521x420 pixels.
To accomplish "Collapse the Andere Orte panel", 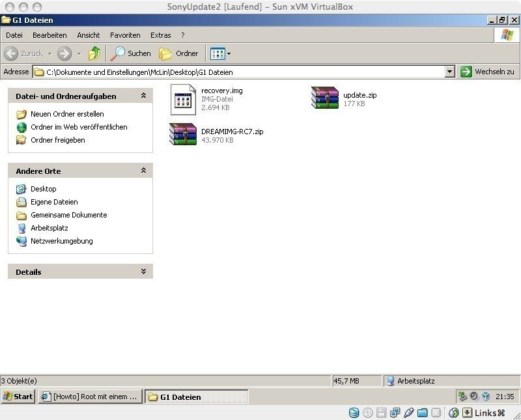I will 143,171.
